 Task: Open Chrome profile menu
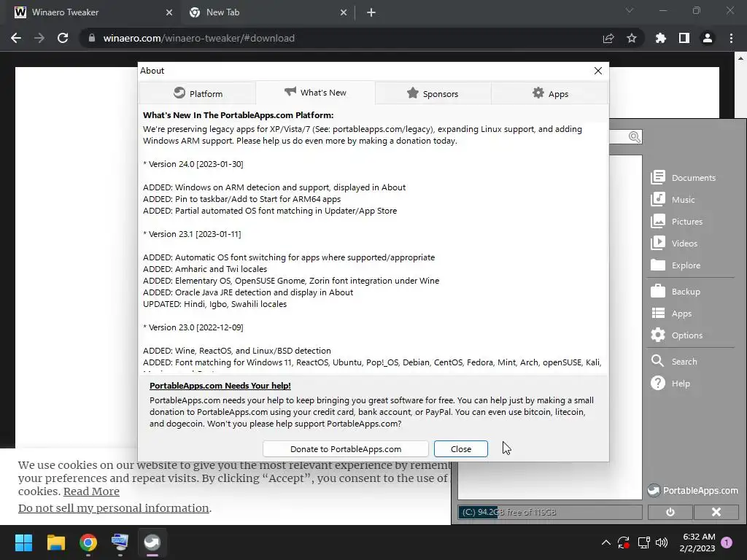[x=708, y=38]
